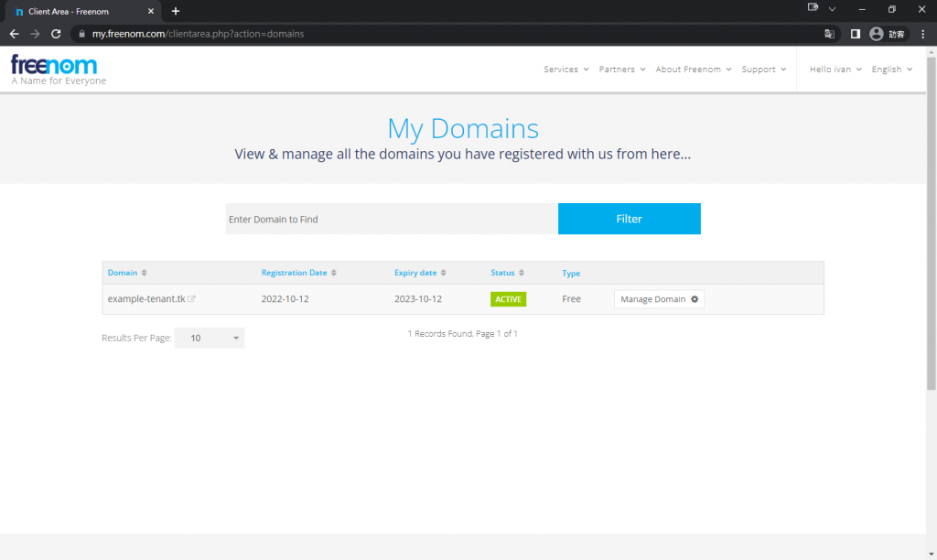Open Chrome three-dot menu
Screen dimensions: 937x560
tap(923, 34)
